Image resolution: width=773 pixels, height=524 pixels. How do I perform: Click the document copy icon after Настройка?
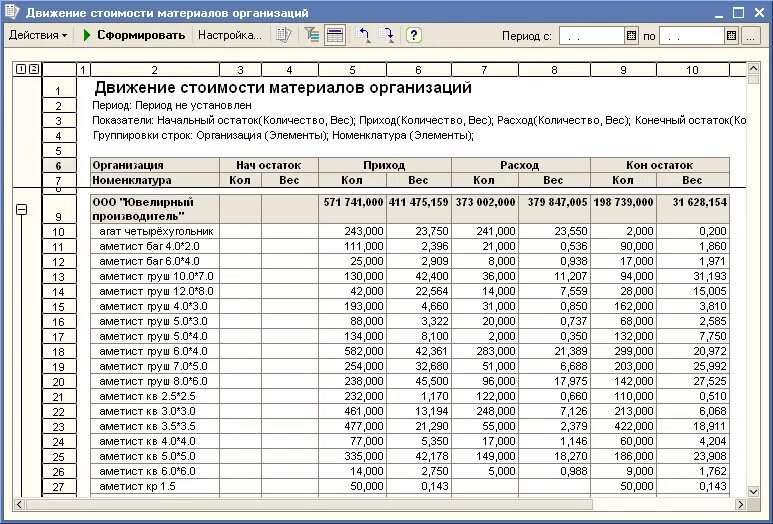[x=284, y=35]
